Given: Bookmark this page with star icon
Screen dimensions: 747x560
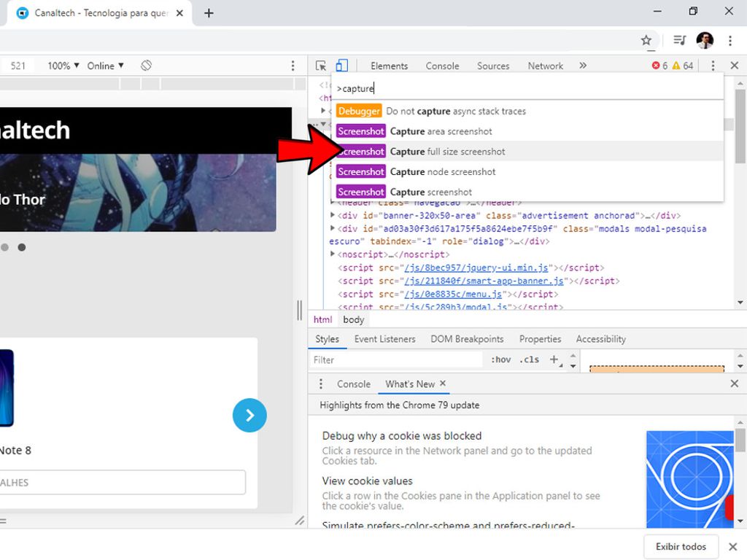Looking at the screenshot, I should [646, 40].
